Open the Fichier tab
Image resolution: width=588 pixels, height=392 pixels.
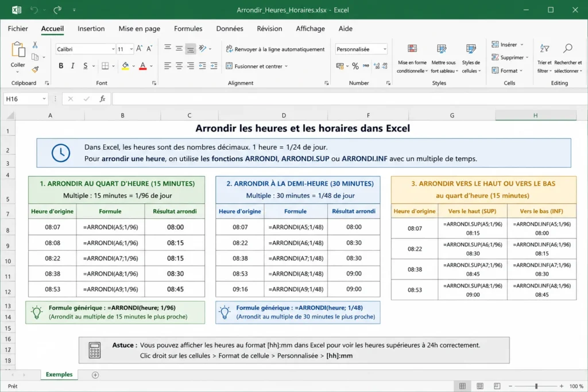pos(18,29)
